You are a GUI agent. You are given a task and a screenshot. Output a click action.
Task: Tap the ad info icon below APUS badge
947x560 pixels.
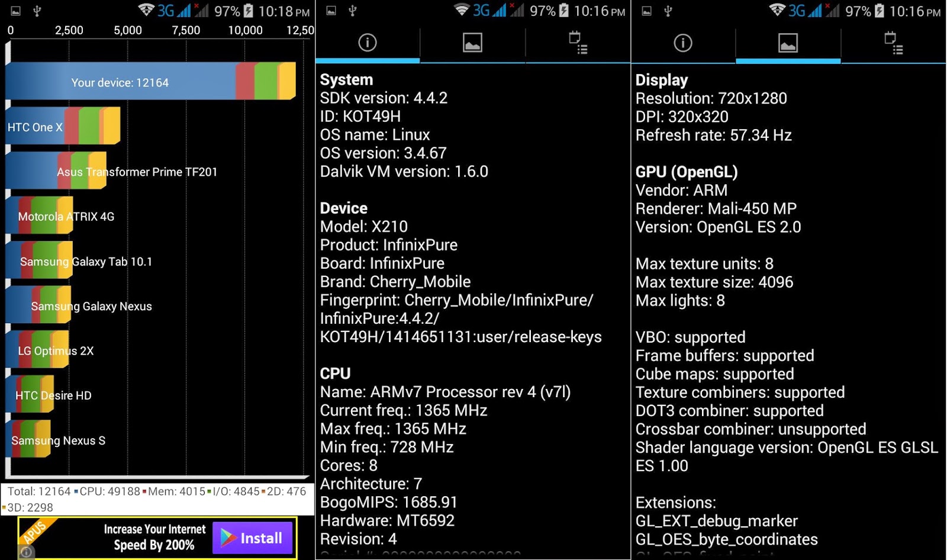(x=26, y=552)
